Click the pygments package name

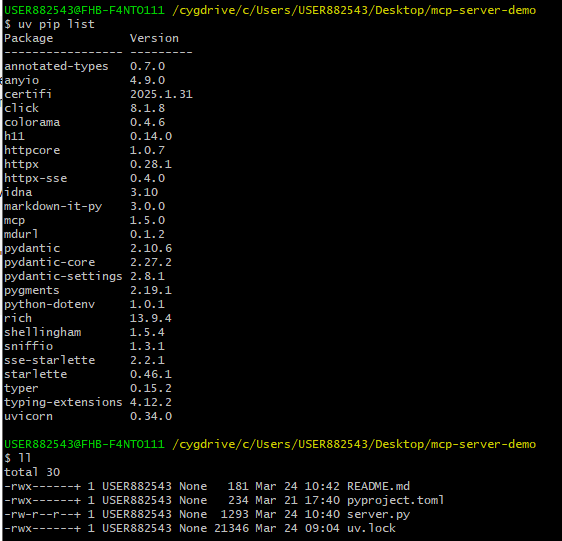tap(32, 290)
